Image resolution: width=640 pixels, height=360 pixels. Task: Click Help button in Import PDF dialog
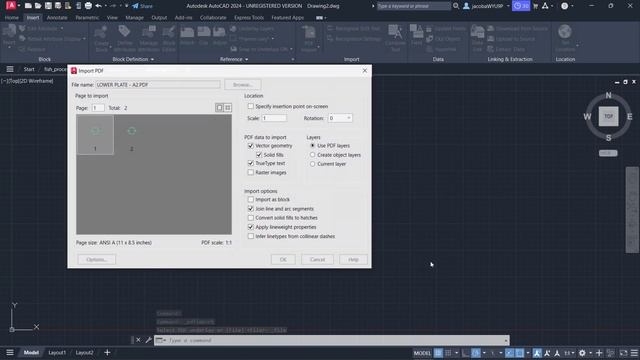353,260
